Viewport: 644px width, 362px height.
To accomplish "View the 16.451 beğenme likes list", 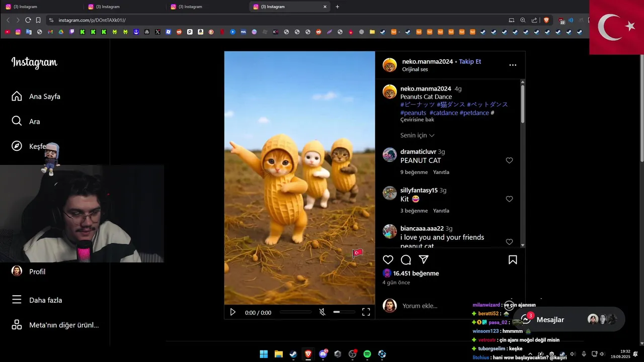I will (416, 274).
